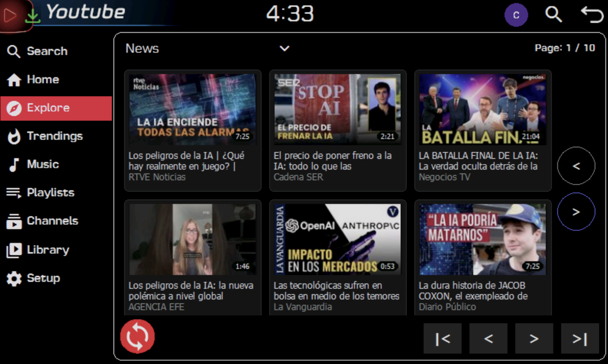Click title "Los peligros de la IA: la nueva"
Viewport: 608px width, 364px height.
coord(191,286)
